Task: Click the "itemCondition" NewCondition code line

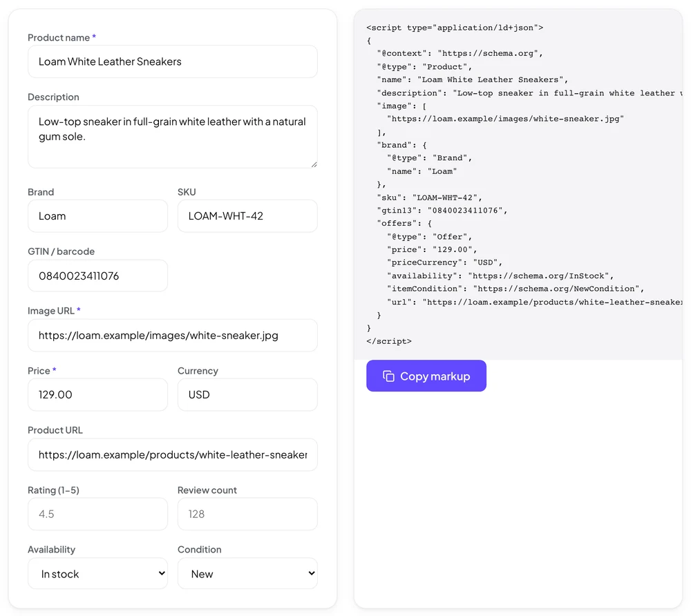Action: click(515, 289)
